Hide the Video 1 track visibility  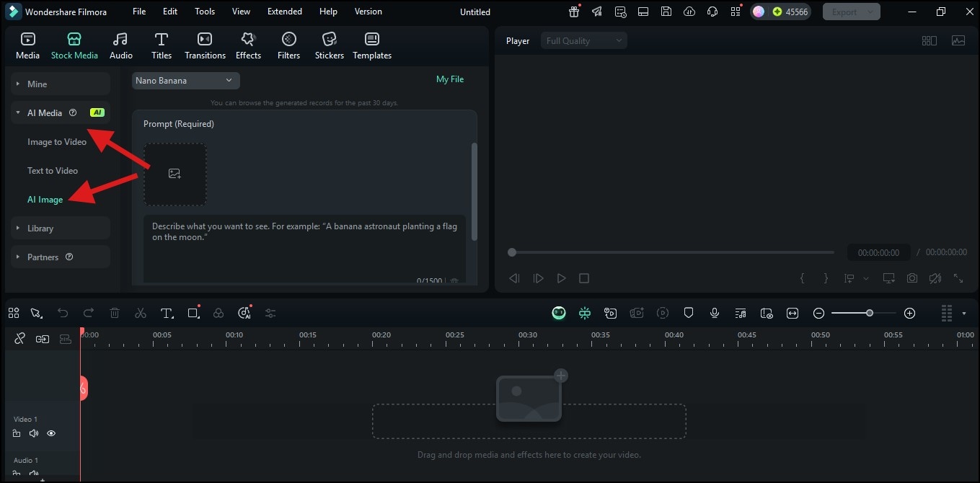click(51, 433)
